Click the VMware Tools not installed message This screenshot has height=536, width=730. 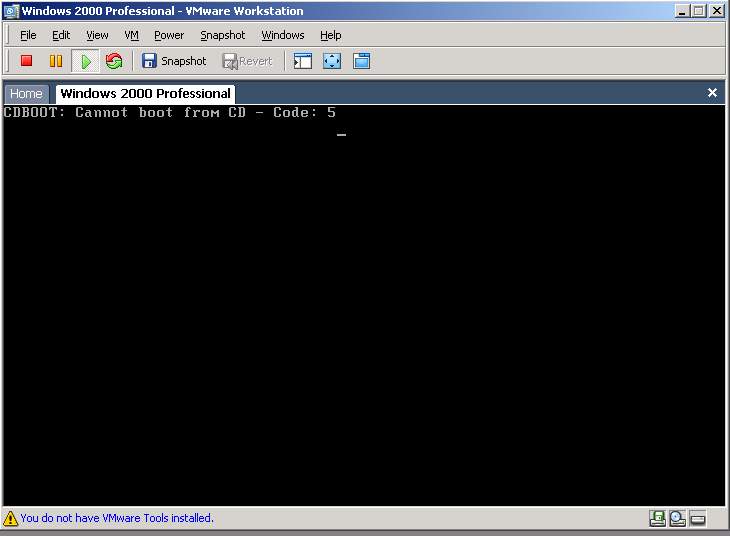[116, 518]
